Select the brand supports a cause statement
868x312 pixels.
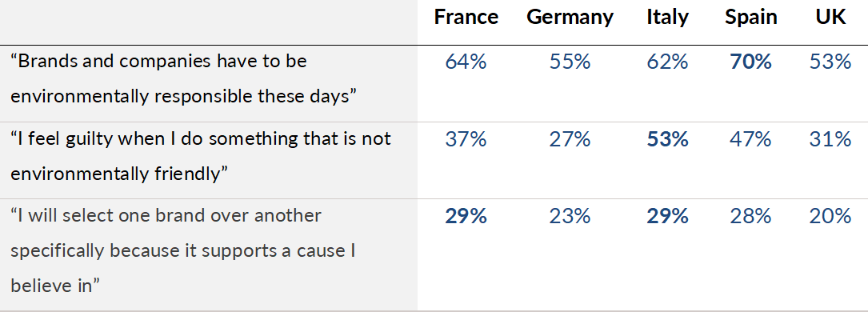[x=182, y=250]
